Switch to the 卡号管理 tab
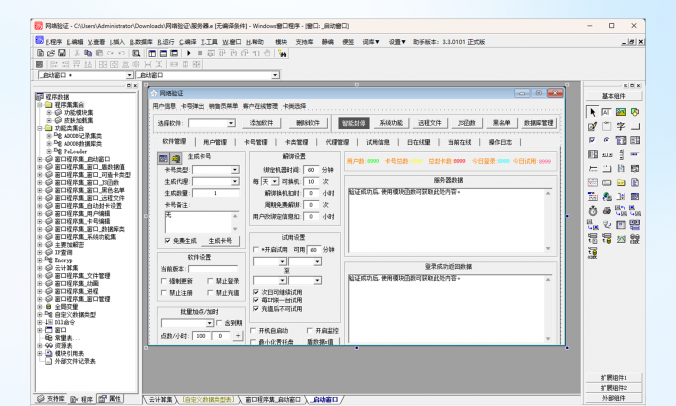Image resolution: width=676 pixels, height=406 pixels. (x=256, y=142)
